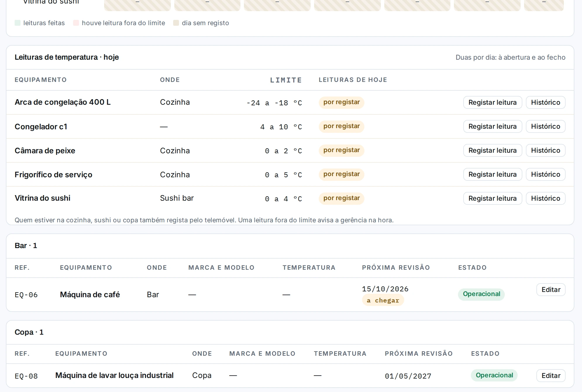The image size is (582, 392).
Task: Click the green 'leituras feitas' legend swatch
Action: (x=18, y=23)
